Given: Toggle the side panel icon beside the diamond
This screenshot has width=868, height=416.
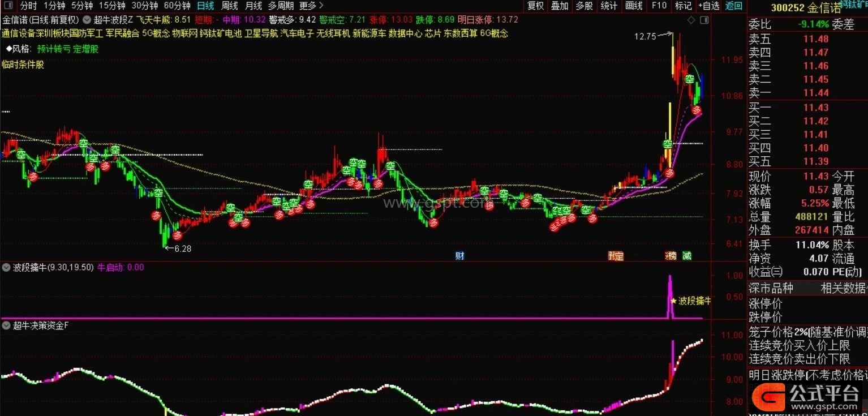Looking at the screenshot, I should (703, 20).
